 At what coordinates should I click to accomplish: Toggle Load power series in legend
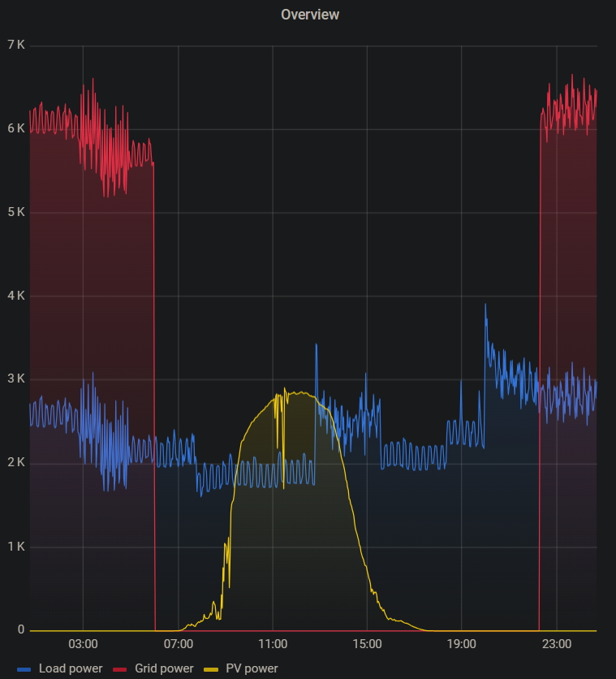point(70,668)
